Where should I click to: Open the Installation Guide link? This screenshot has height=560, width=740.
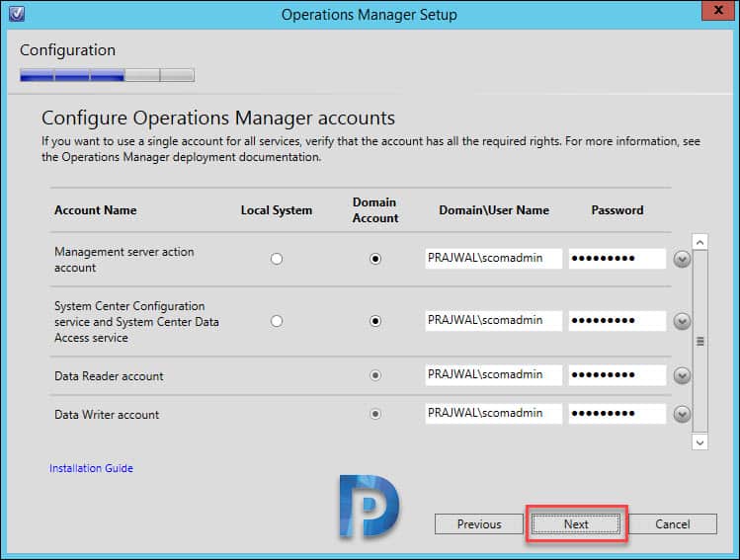coord(91,468)
